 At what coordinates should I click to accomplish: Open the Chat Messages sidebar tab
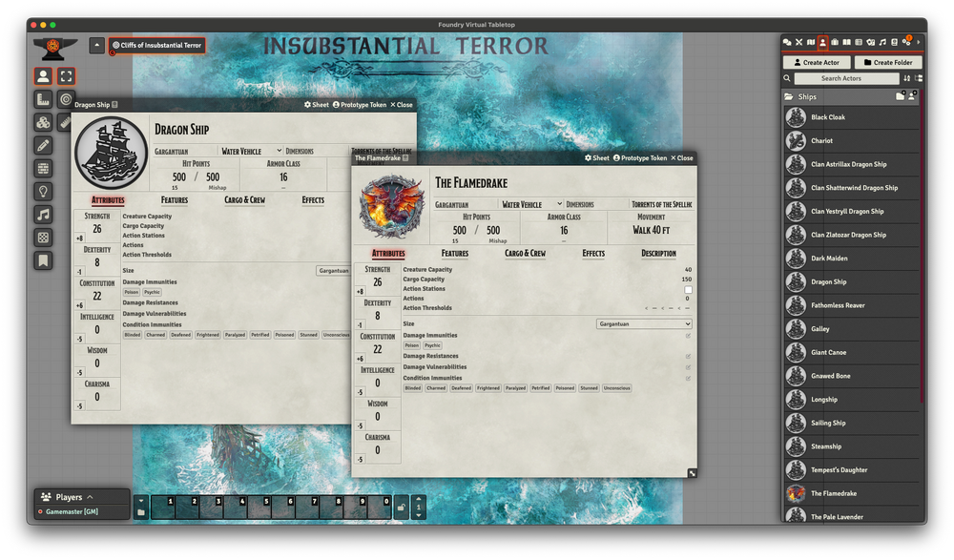[x=787, y=42]
